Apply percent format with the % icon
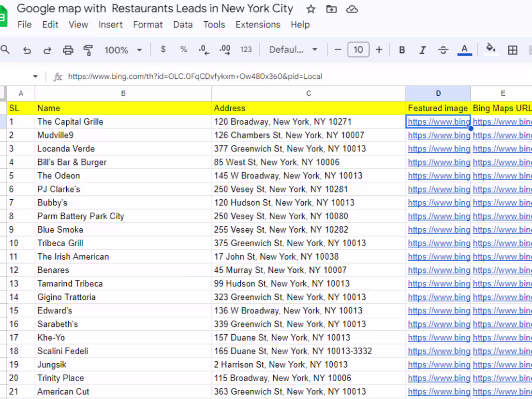 coord(184,49)
